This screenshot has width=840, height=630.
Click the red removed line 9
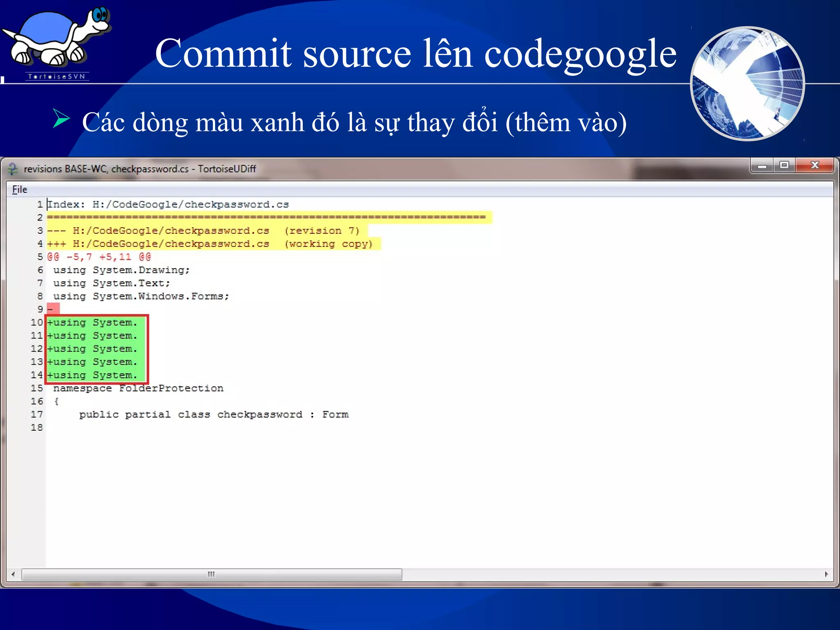53,309
